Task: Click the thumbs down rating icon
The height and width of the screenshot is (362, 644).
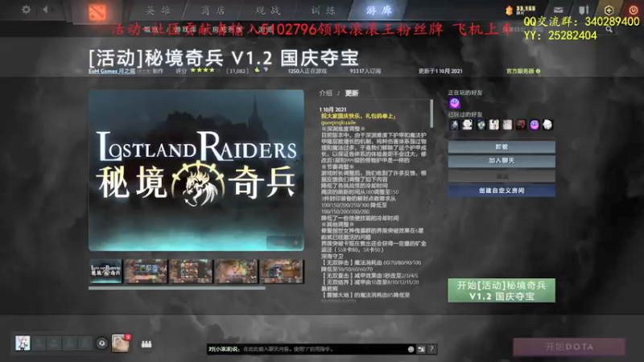Action: 266,70
